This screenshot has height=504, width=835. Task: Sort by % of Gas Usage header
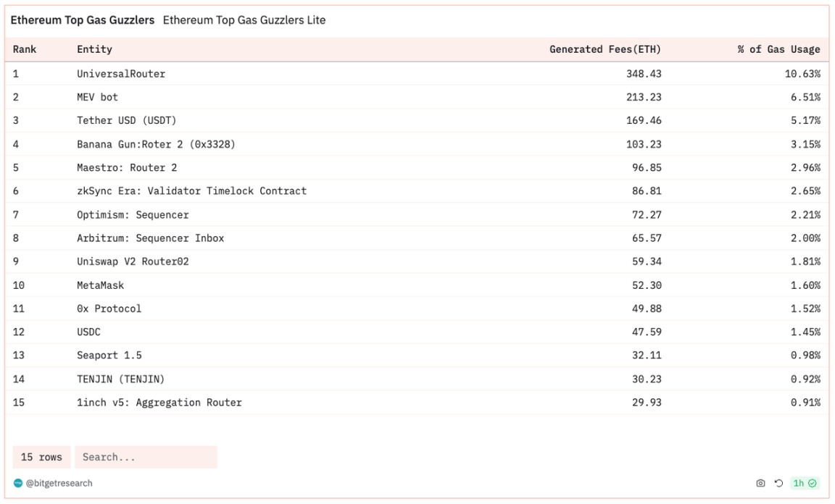(x=778, y=49)
